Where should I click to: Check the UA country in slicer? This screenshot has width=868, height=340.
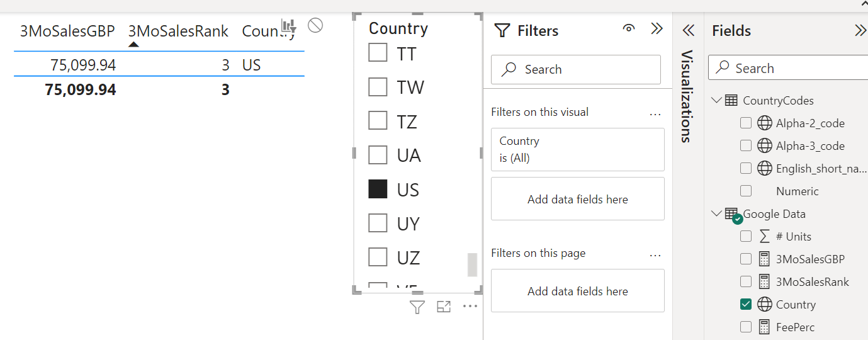tap(378, 154)
